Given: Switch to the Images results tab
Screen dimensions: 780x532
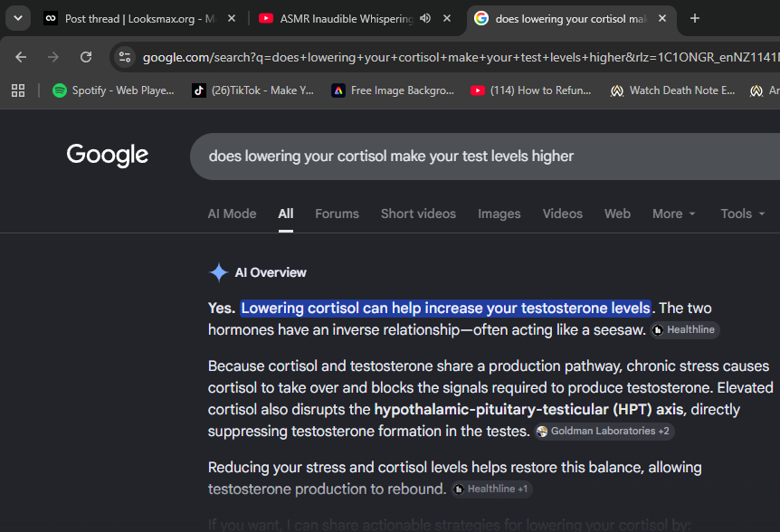Looking at the screenshot, I should tap(499, 214).
